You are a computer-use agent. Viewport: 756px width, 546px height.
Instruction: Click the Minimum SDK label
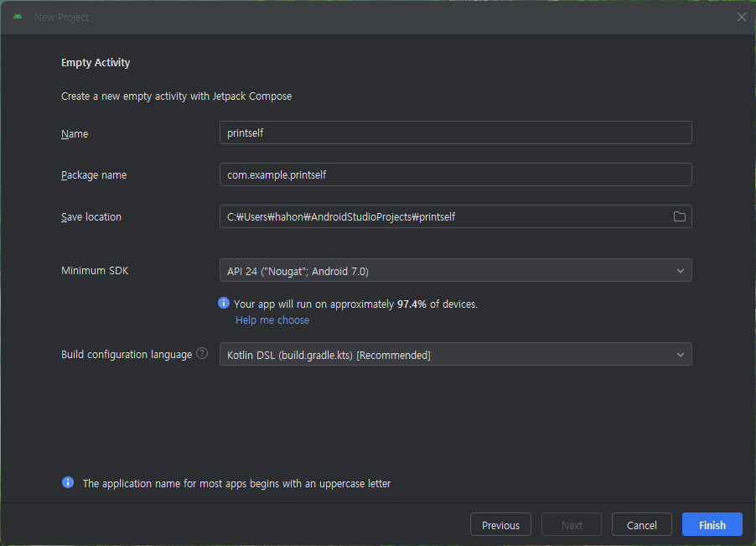pos(95,271)
